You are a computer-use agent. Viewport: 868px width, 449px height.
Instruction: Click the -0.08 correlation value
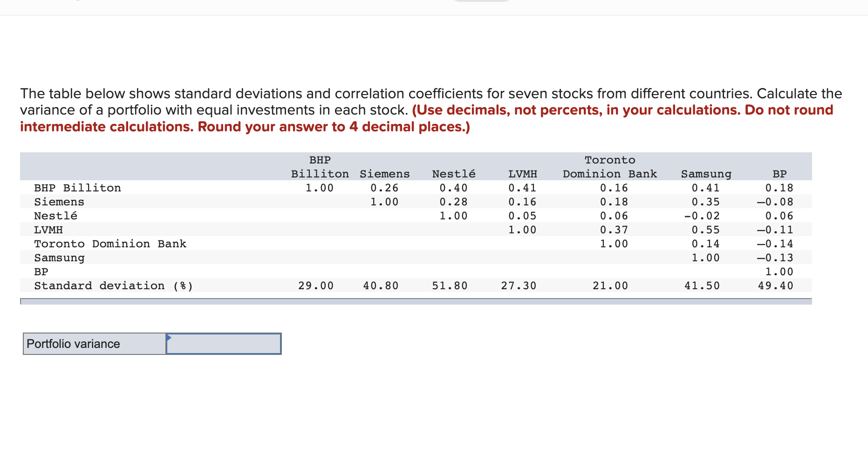(775, 202)
